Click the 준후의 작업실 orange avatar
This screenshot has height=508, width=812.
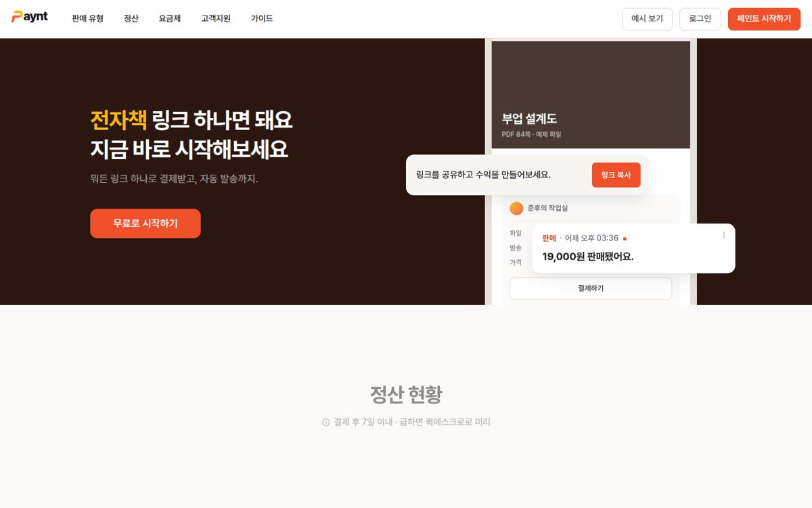[516, 208]
